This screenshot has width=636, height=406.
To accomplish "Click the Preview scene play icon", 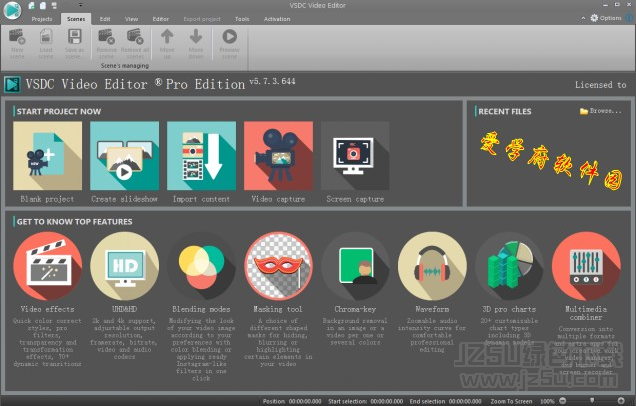I will tap(230, 37).
